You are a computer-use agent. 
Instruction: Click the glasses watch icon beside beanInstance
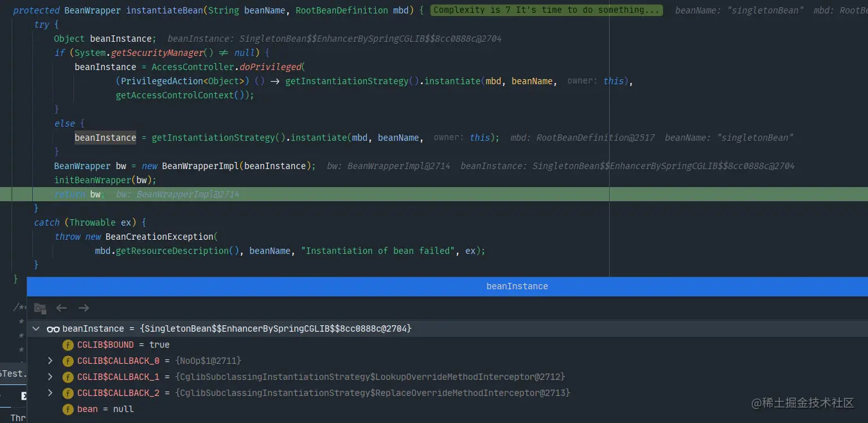[53, 329]
